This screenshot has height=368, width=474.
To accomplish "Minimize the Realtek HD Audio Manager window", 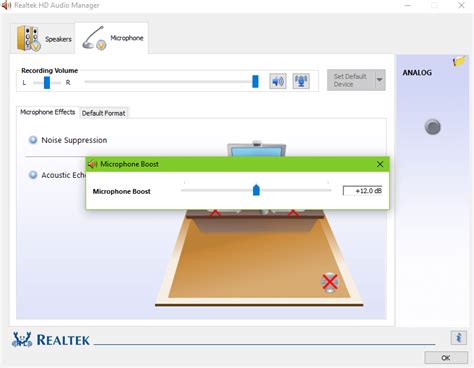I will [407, 5].
